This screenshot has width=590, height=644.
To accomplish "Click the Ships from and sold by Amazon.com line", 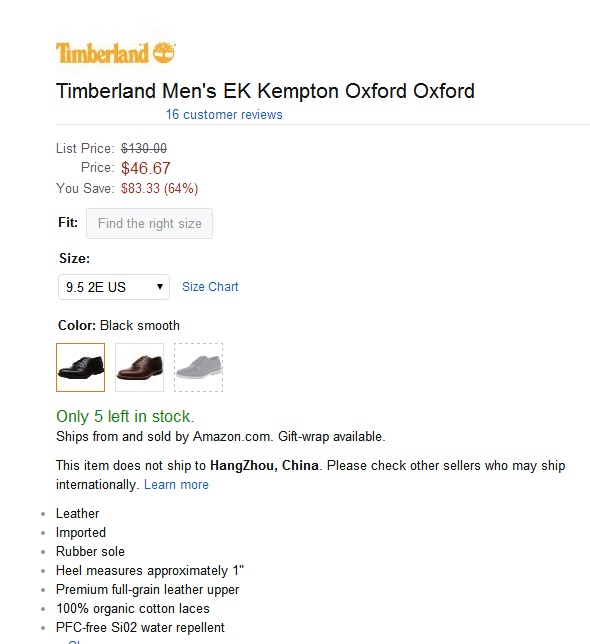I will [x=221, y=436].
